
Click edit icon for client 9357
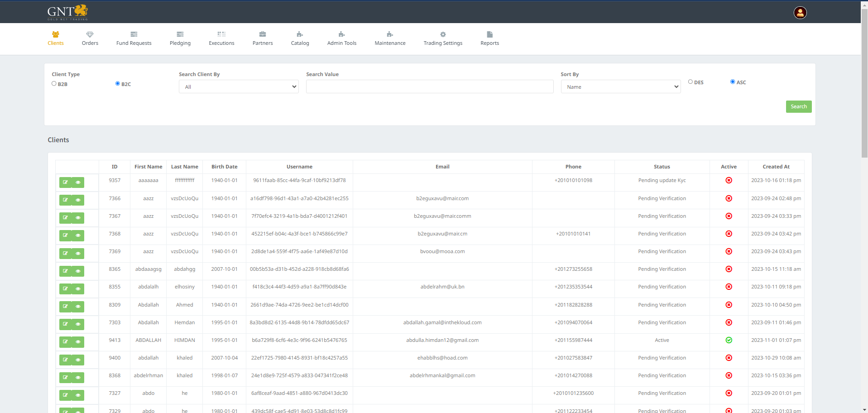click(66, 182)
